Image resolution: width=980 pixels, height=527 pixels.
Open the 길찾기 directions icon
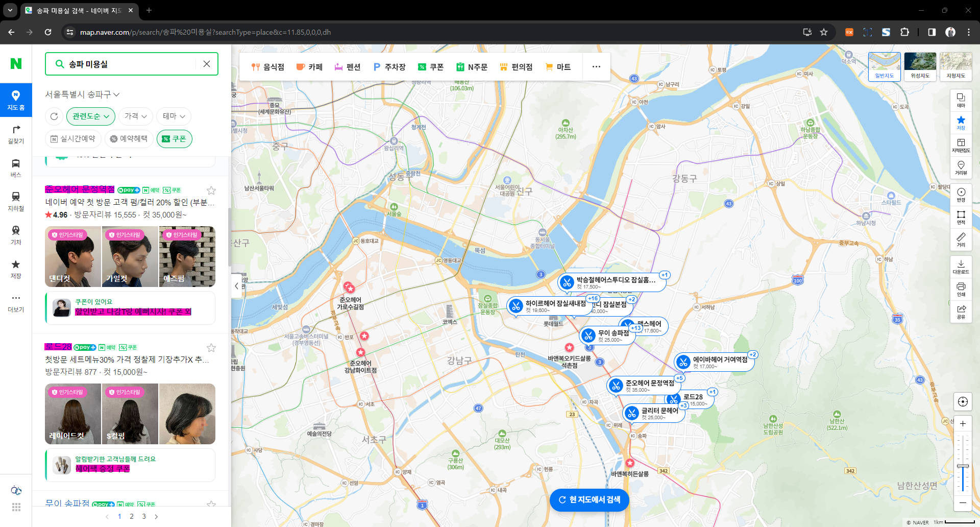point(16,134)
